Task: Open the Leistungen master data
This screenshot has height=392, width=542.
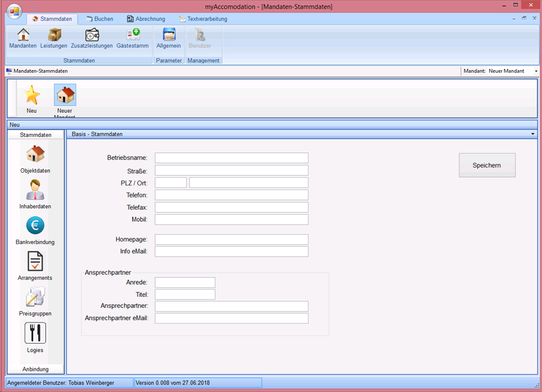Action: tap(54, 38)
